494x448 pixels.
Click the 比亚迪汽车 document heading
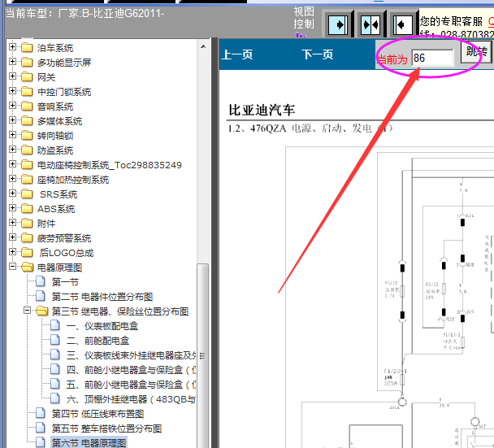pos(262,110)
